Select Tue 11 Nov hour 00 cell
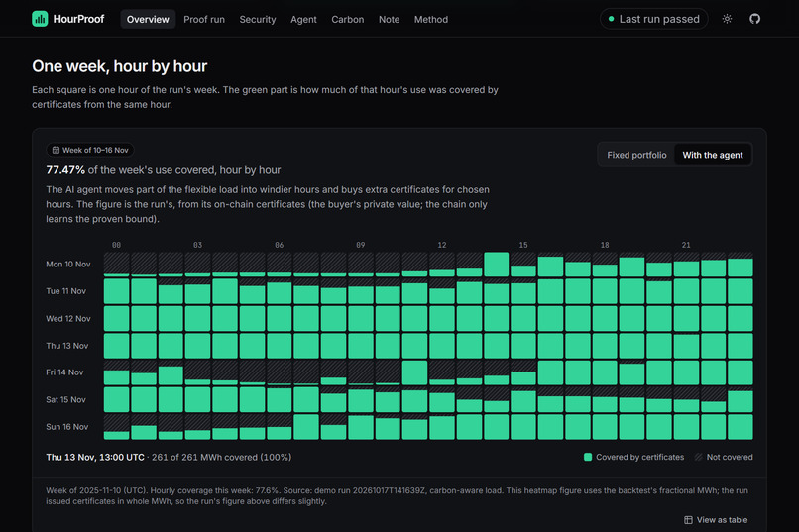 (116, 291)
